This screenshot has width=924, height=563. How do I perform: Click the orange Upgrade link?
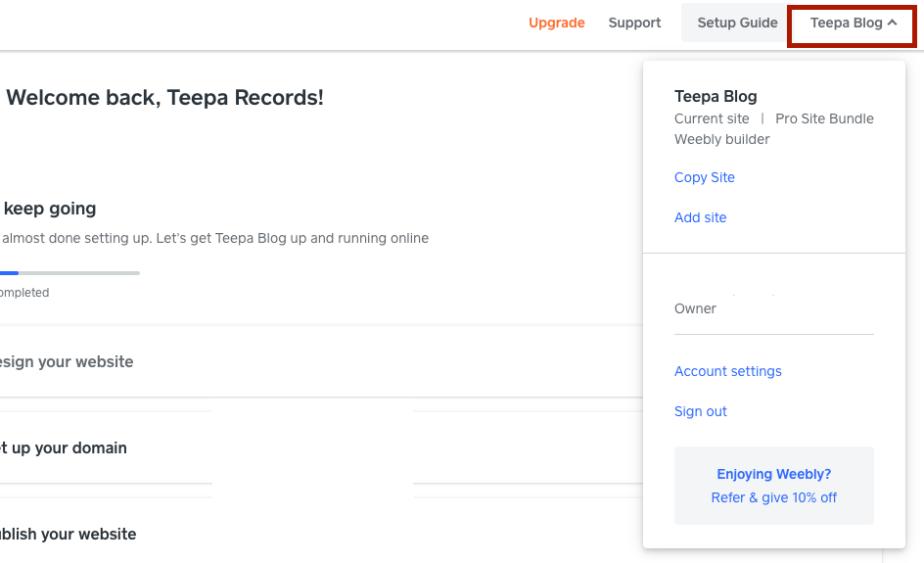[x=556, y=23]
